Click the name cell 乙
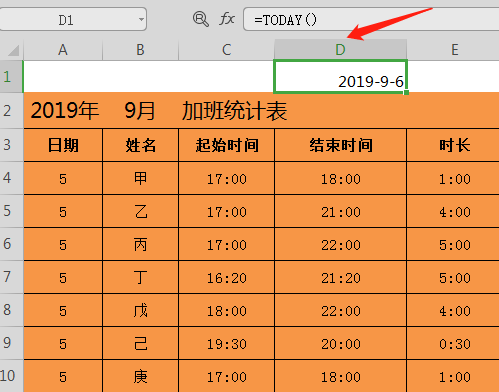The width and height of the screenshot is (499, 392). 140,211
